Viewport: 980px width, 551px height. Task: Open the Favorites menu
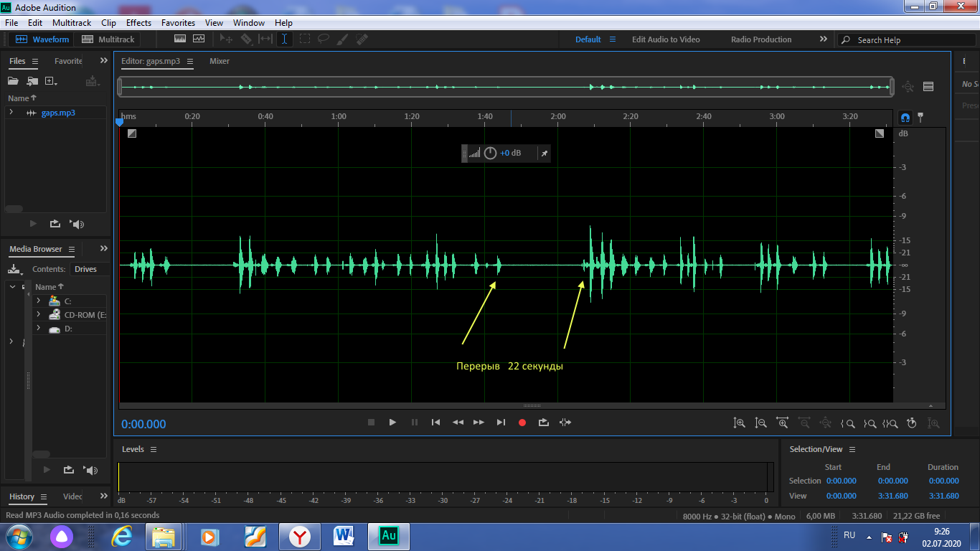[178, 23]
